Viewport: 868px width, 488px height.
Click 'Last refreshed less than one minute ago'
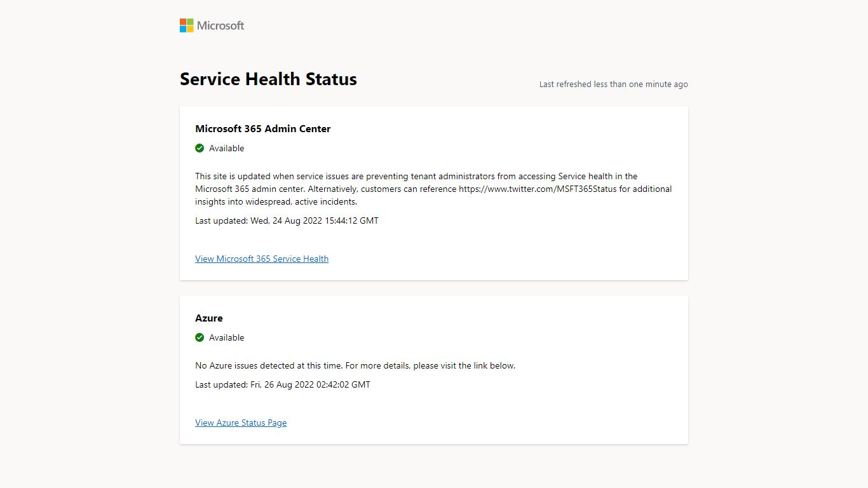click(614, 84)
